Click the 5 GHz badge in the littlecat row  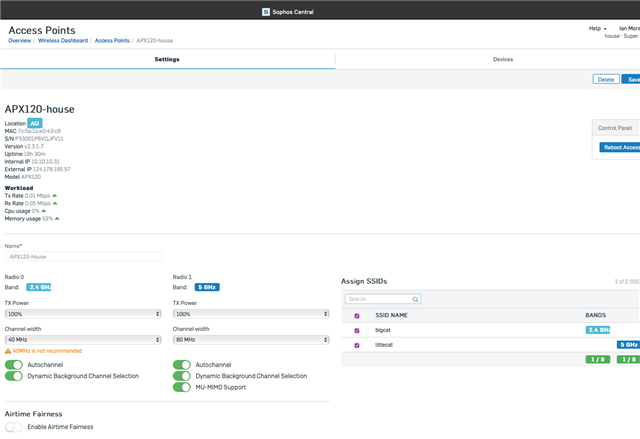tap(629, 345)
